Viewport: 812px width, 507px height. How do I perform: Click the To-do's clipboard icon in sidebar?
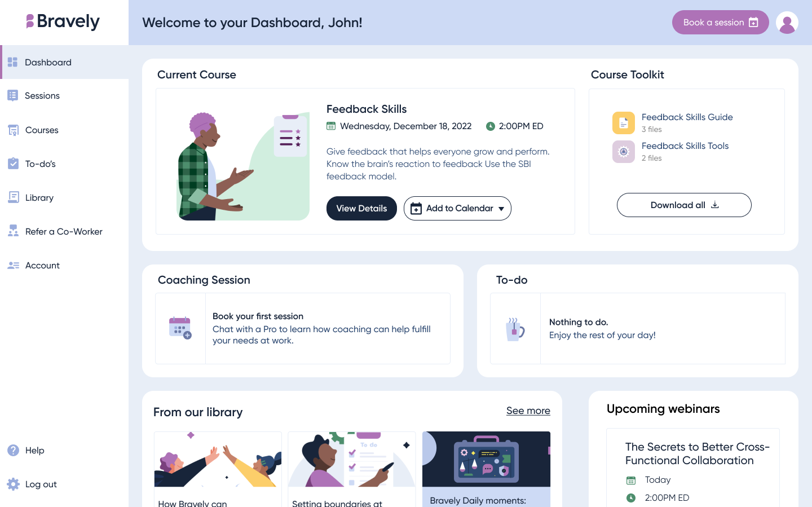click(13, 164)
